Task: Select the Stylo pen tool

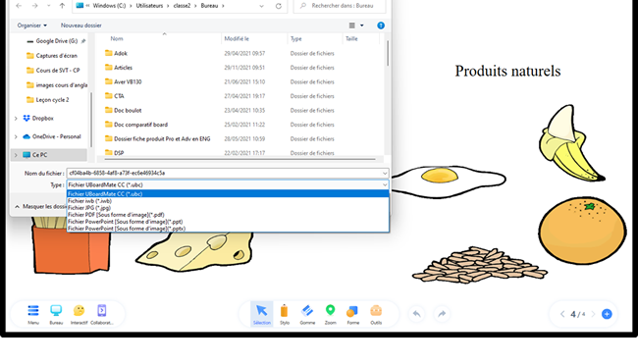Action: [x=285, y=314]
